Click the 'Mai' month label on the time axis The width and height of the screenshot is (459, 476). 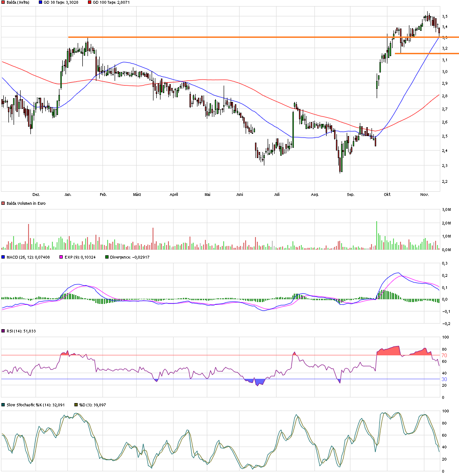pos(207,195)
